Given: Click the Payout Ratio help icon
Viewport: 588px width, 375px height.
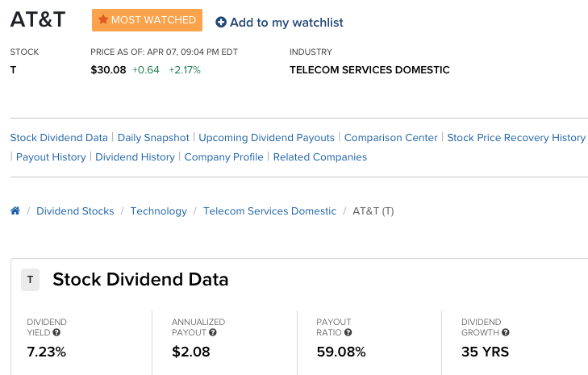Looking at the screenshot, I should [x=348, y=332].
